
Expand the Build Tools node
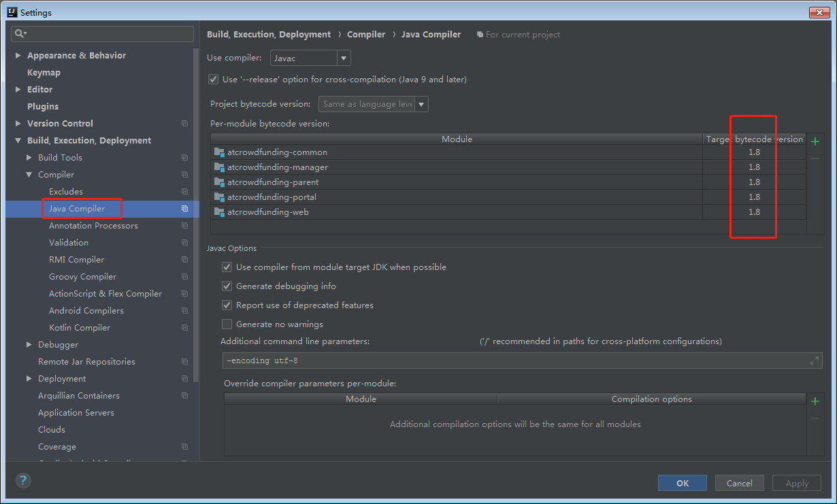click(29, 158)
